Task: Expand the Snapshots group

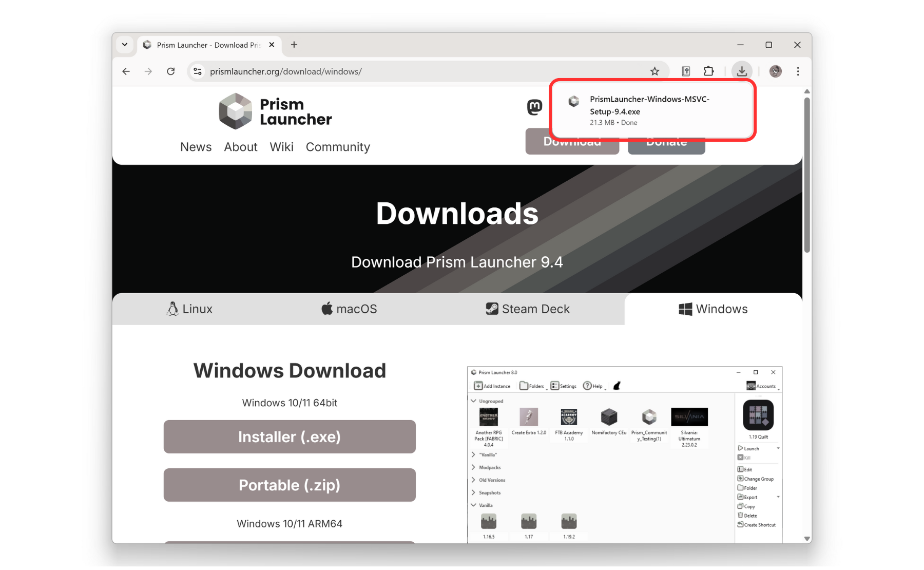Action: point(473,492)
